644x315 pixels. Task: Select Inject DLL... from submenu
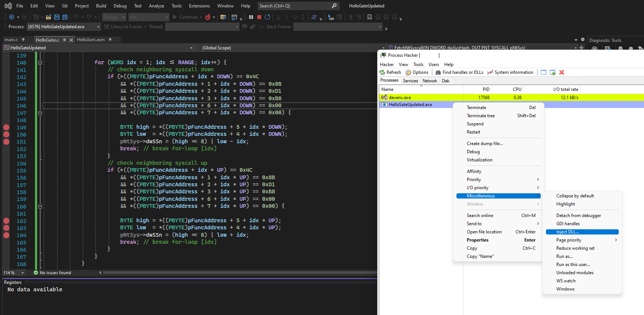(582, 232)
